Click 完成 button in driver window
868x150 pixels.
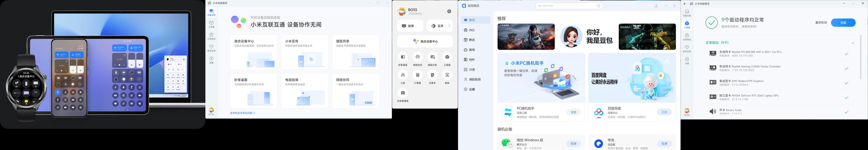843,23
